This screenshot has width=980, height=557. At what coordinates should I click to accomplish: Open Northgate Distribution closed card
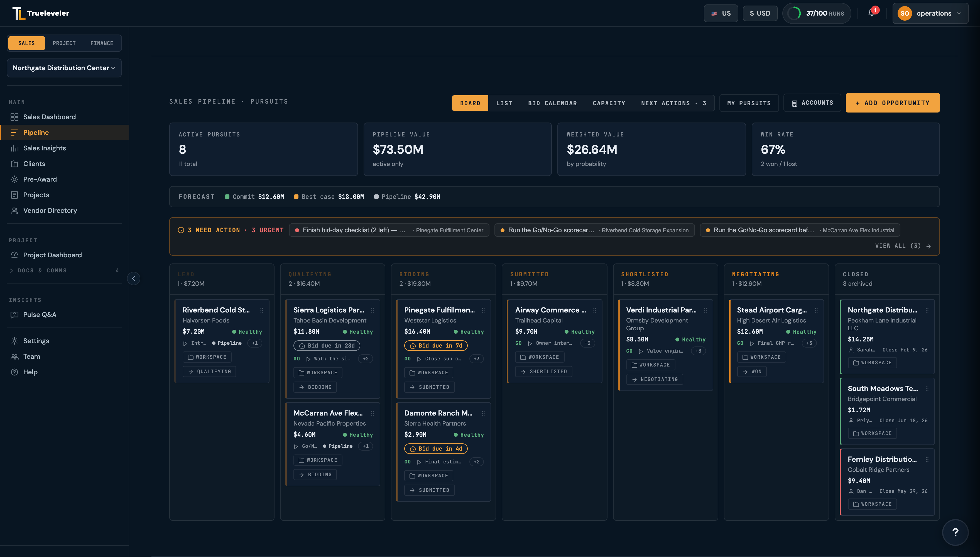pos(887,337)
